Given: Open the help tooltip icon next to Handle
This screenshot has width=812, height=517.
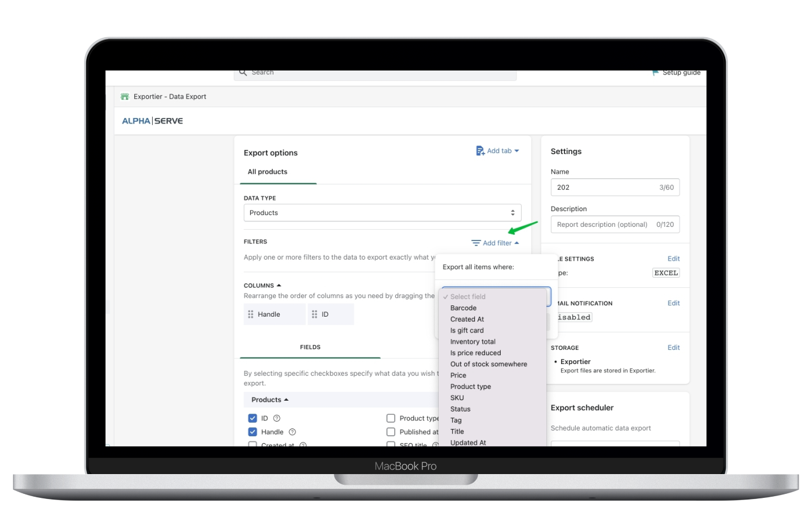Looking at the screenshot, I should click(x=292, y=432).
